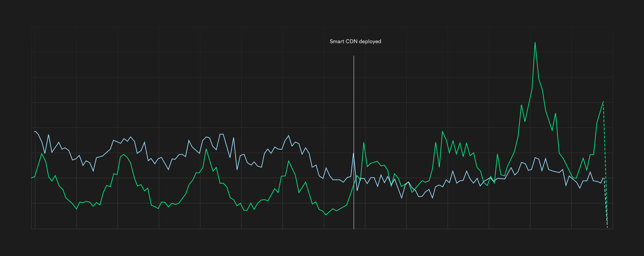
Task: Select the blue line's last solid point before the dashes
Action: tap(603, 178)
